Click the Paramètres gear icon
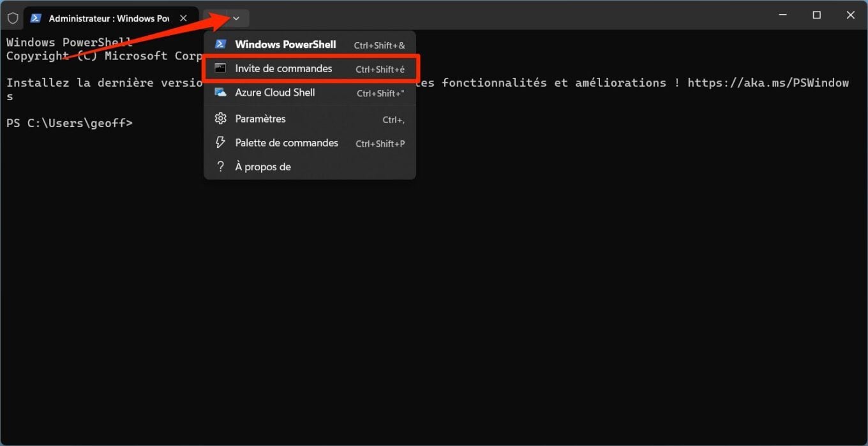868x446 pixels. (220, 119)
